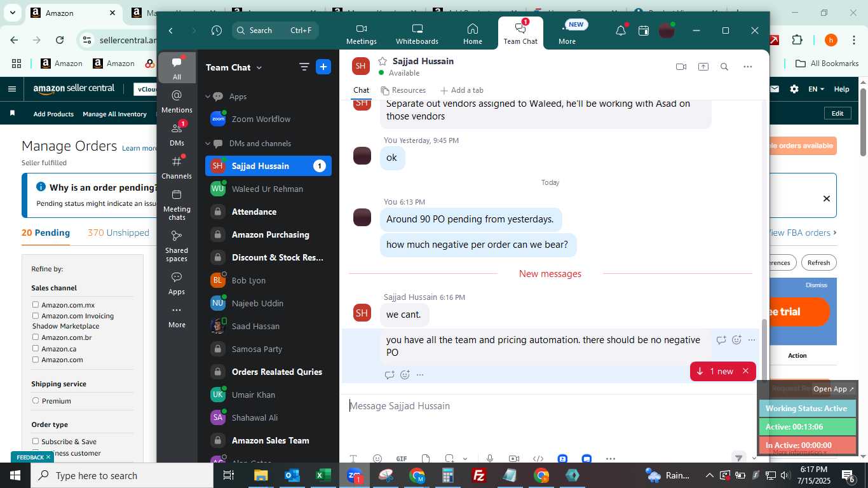
Task: Click Manage All Inventory in Seller Central
Action: click(x=114, y=114)
